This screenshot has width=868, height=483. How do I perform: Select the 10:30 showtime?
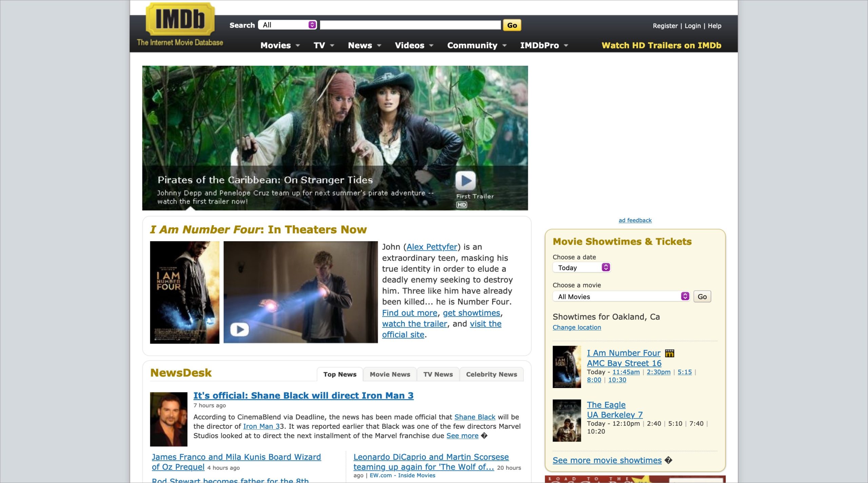coord(617,380)
